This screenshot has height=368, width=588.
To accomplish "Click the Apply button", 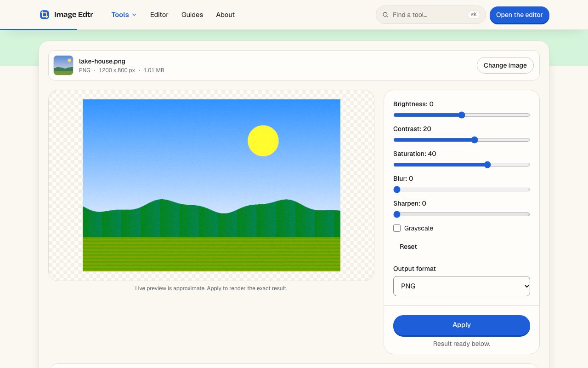I will (x=462, y=325).
